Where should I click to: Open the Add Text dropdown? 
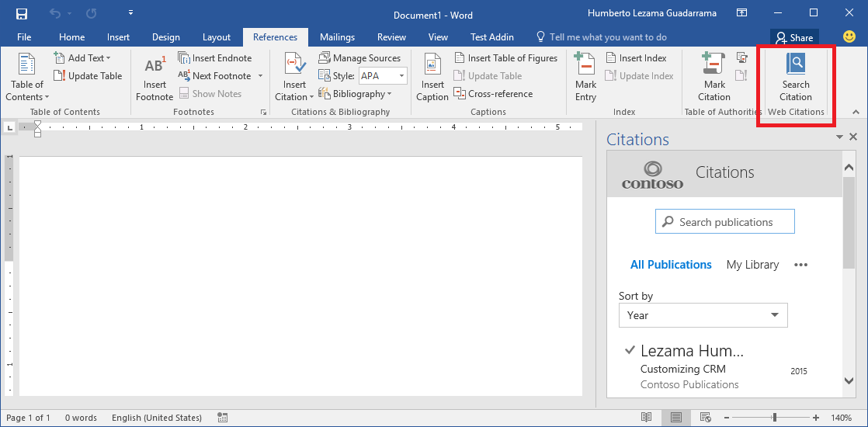(82, 58)
